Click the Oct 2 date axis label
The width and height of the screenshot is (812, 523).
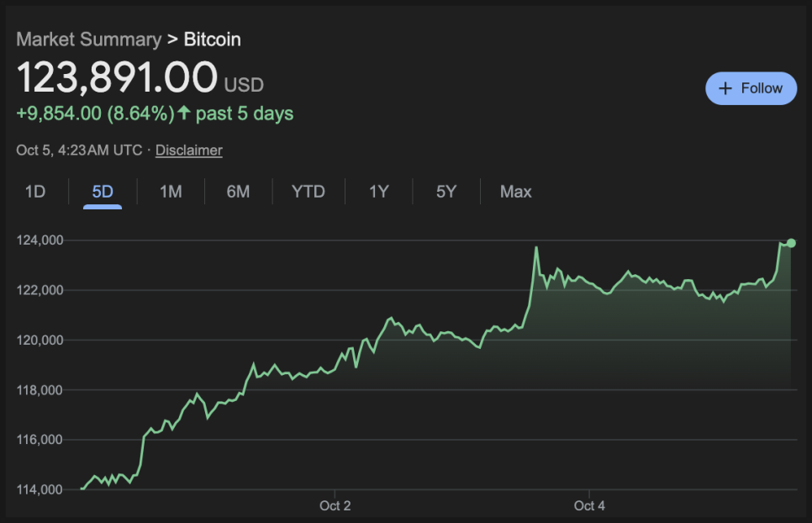click(x=335, y=505)
